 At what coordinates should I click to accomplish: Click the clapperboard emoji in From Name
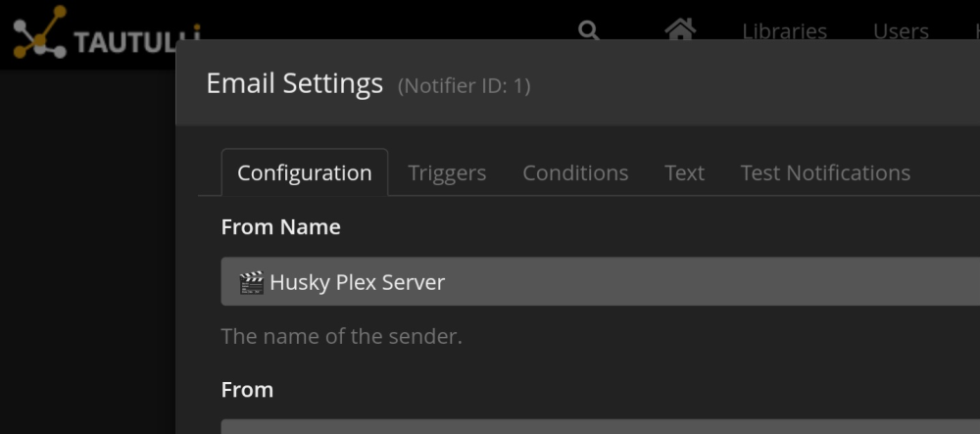(251, 282)
